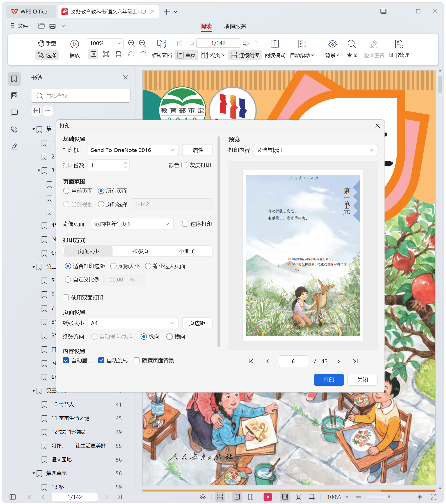Open the Find search tool
The width and height of the screenshot is (446, 504).
[x=352, y=48]
